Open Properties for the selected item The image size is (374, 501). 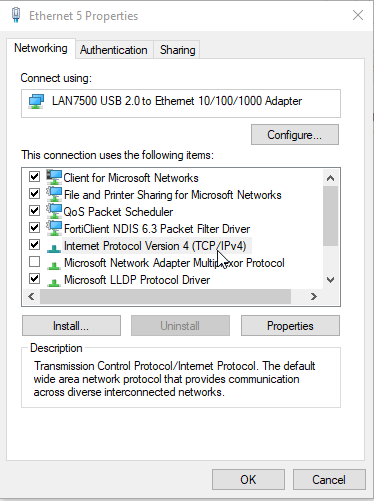point(290,326)
